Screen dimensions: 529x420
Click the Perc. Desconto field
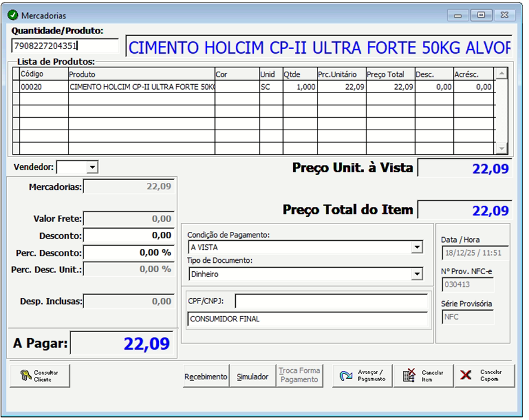coord(128,253)
